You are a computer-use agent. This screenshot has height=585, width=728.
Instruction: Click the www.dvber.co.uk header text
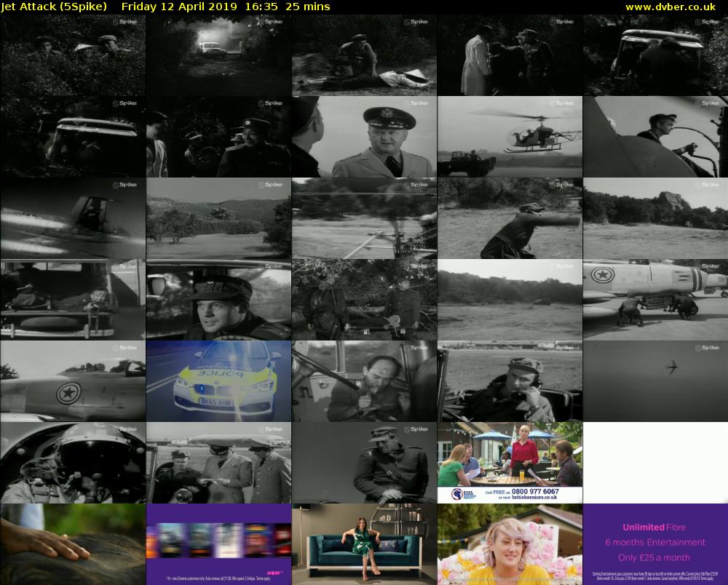670,7
